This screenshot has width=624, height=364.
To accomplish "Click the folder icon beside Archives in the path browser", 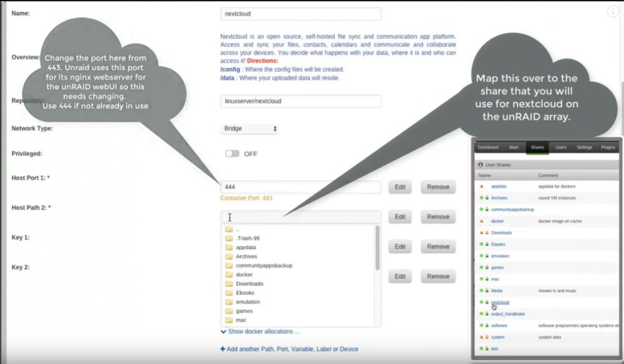I will pyautogui.click(x=229, y=256).
